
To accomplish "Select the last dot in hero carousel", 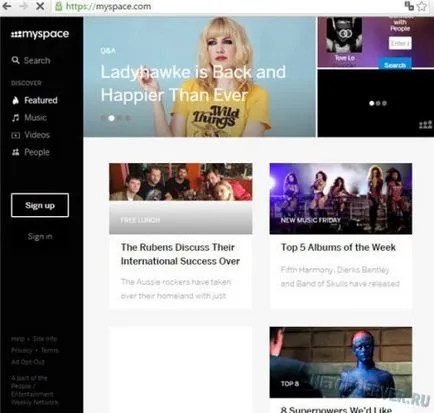I will 128,118.
